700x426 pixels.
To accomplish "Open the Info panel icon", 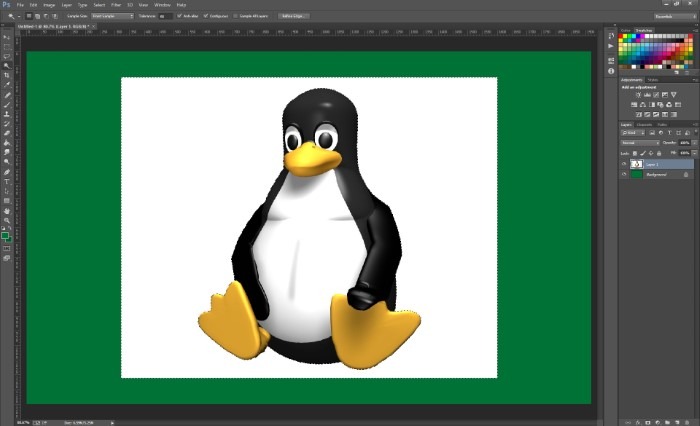I will [611, 71].
